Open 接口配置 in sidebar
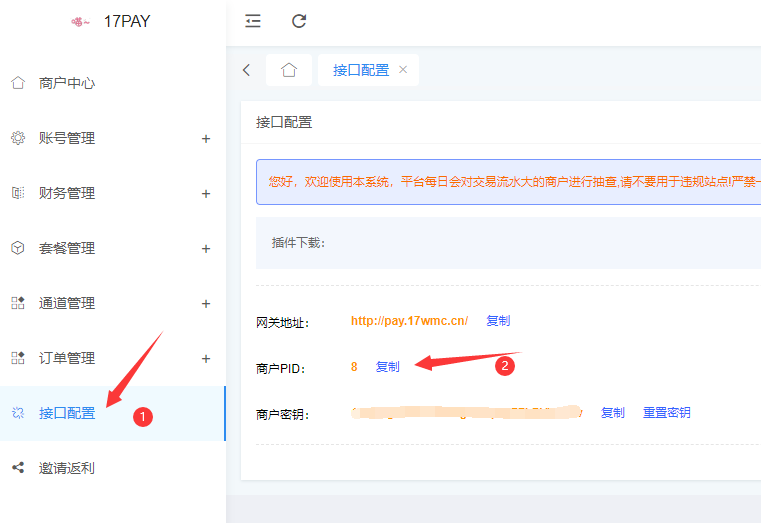 coord(67,413)
